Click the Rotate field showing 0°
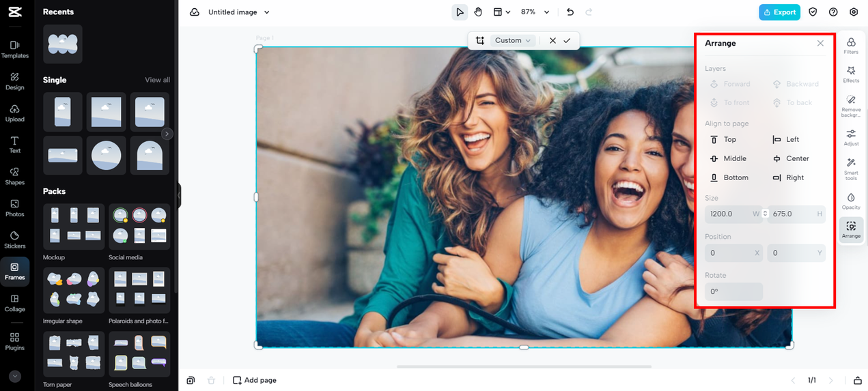Viewport: 868px width, 391px height. [x=734, y=291]
